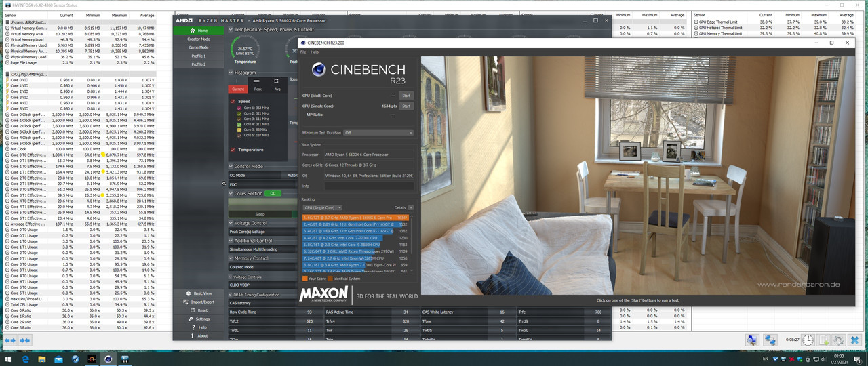Toggle Core 1: 363 MHz checkbox
This screenshot has width=868, height=366.
tap(239, 108)
